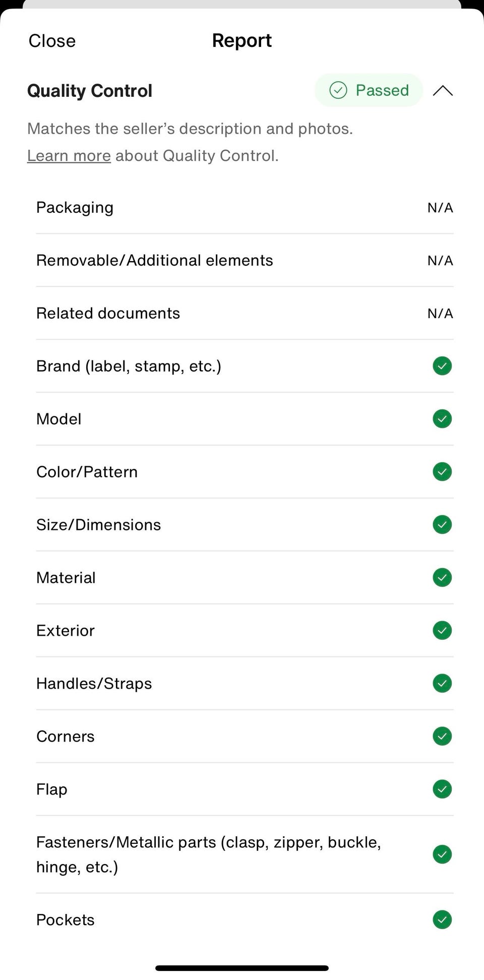The image size is (484, 980).
Task: Tap the Fasteners/Metallic parts checkmark
Action: point(442,854)
